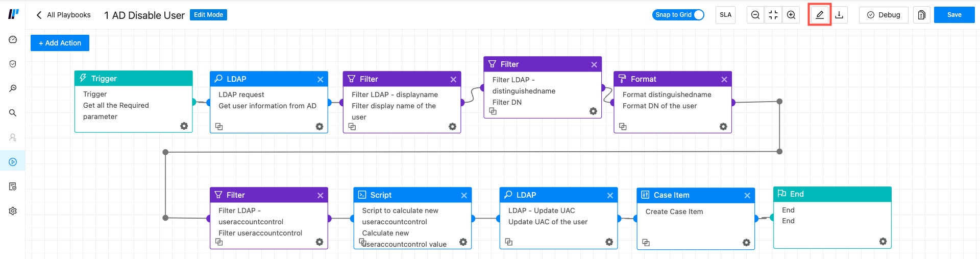Remove the Case Item node with X
Image resolution: width=980 pixels, height=259 pixels.
point(747,196)
